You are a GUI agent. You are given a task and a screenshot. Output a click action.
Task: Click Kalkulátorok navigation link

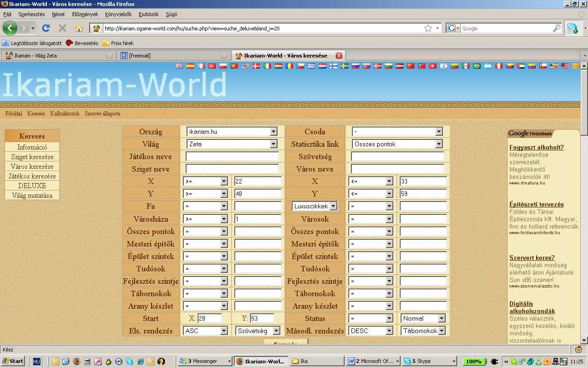[65, 114]
